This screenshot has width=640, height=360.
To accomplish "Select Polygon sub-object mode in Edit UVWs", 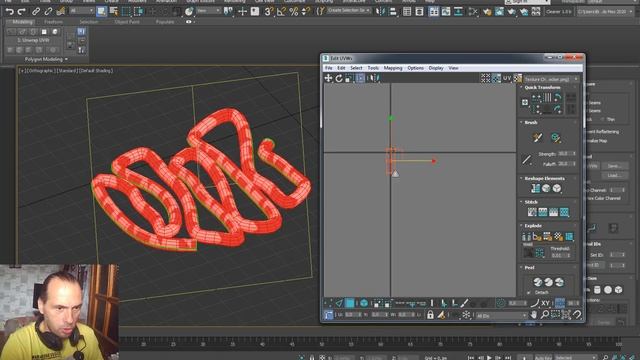I will [350, 303].
